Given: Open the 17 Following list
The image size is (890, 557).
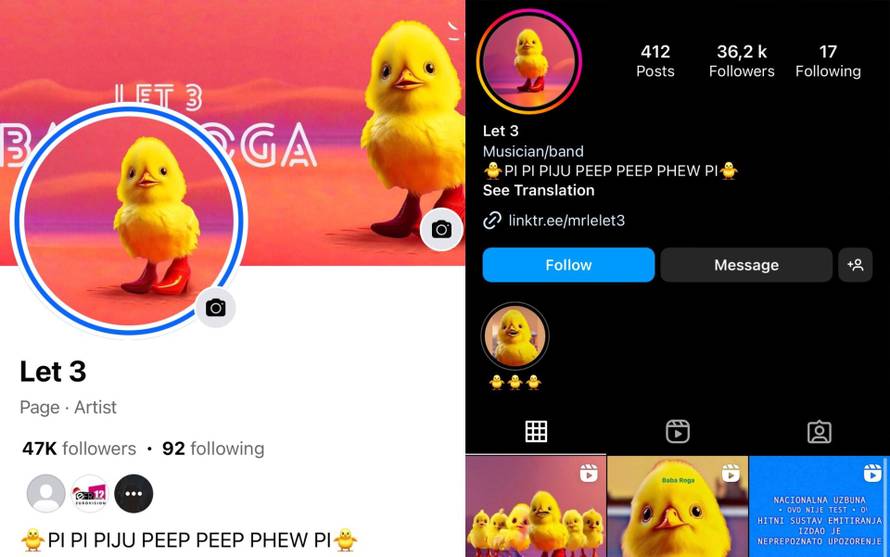Looking at the screenshot, I should [x=828, y=61].
